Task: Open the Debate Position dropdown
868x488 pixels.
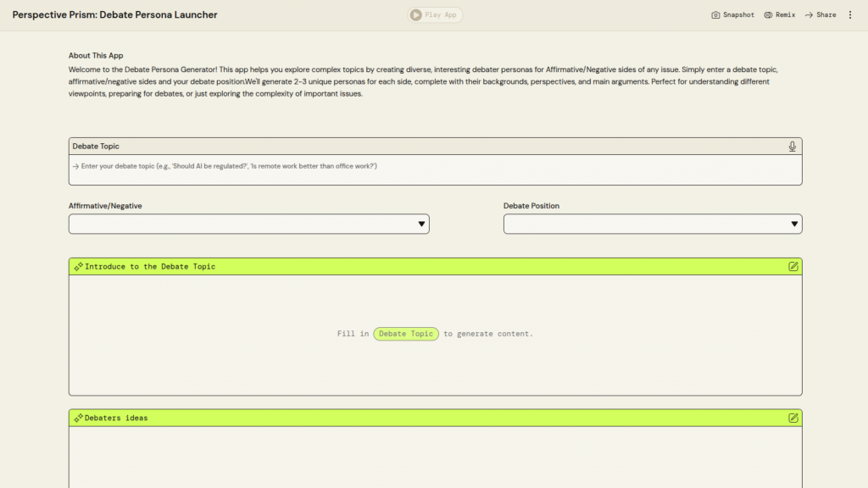Action: click(x=652, y=224)
